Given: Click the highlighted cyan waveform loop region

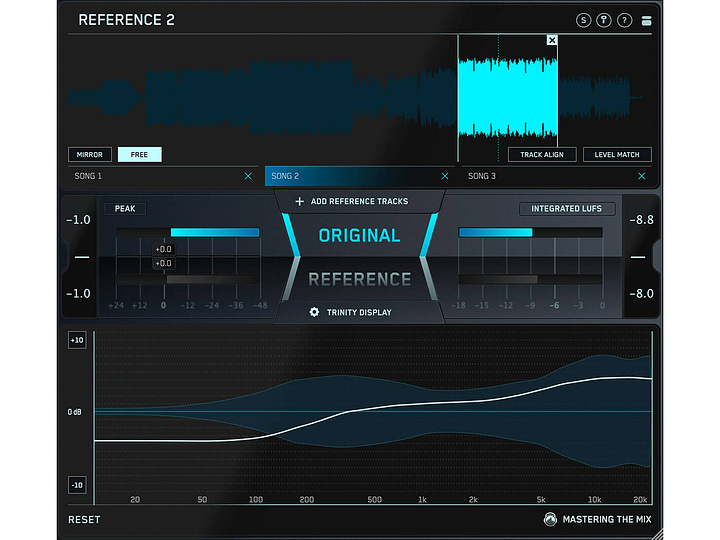Looking at the screenshot, I should [x=508, y=97].
